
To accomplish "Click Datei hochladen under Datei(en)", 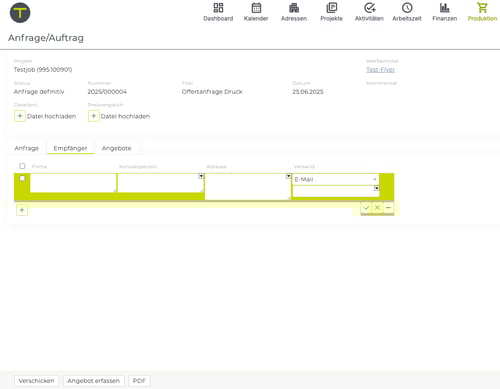I will [x=51, y=116].
